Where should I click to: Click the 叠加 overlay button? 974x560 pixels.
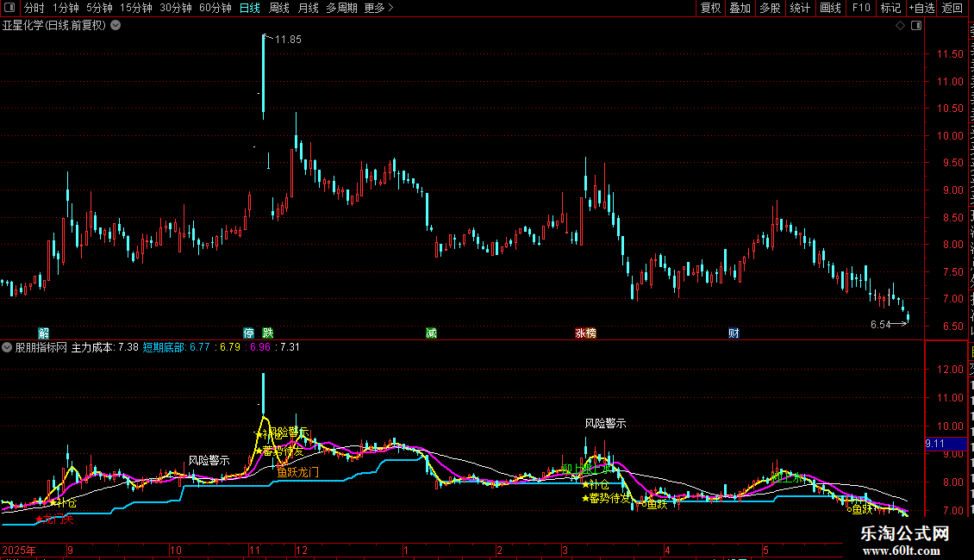[740, 8]
